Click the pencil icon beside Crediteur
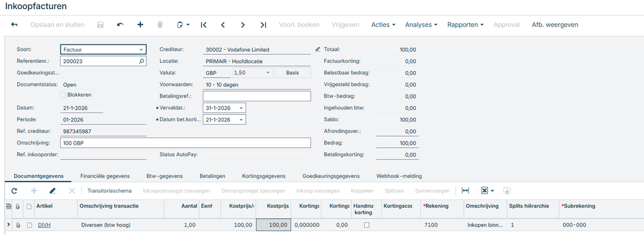644x235 pixels. pos(317,49)
